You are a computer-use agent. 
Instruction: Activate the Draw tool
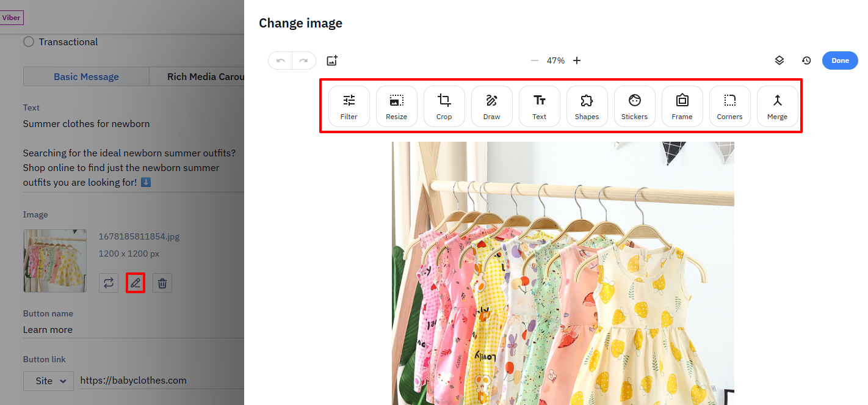(x=492, y=106)
